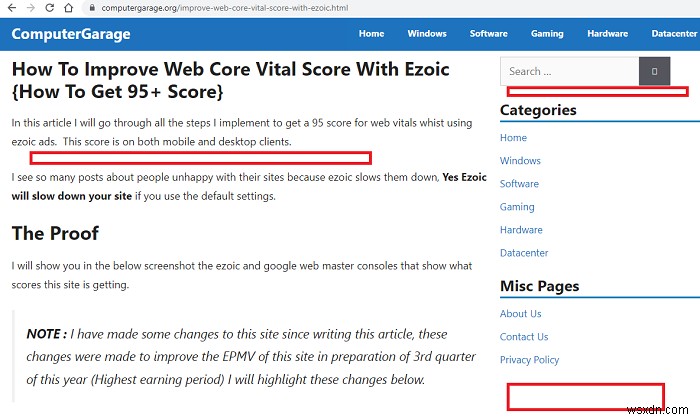Click the Categories sidebar heading

538,110
